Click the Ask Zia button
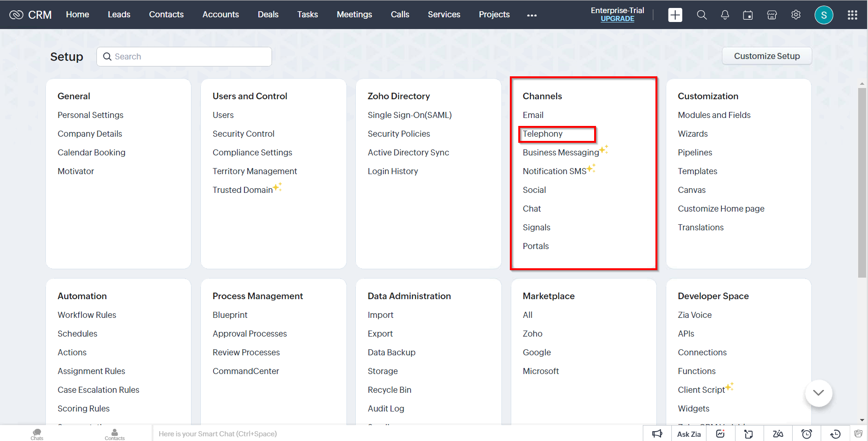 pyautogui.click(x=689, y=434)
